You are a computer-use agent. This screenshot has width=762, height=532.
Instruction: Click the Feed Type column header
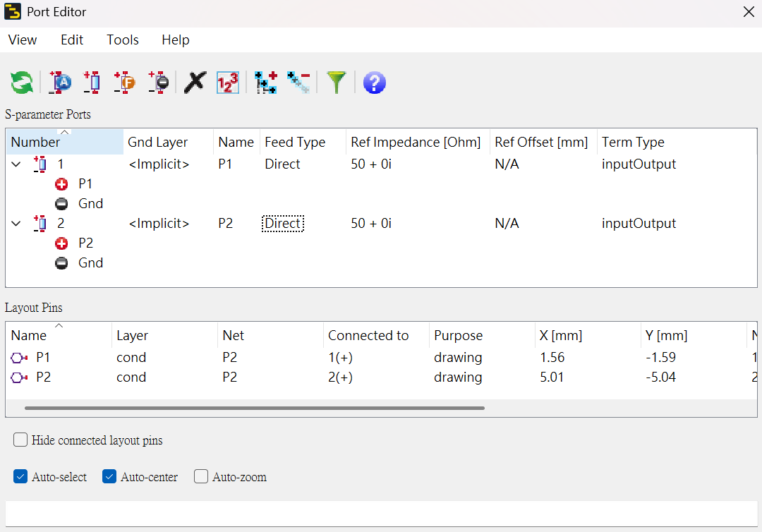pos(303,142)
